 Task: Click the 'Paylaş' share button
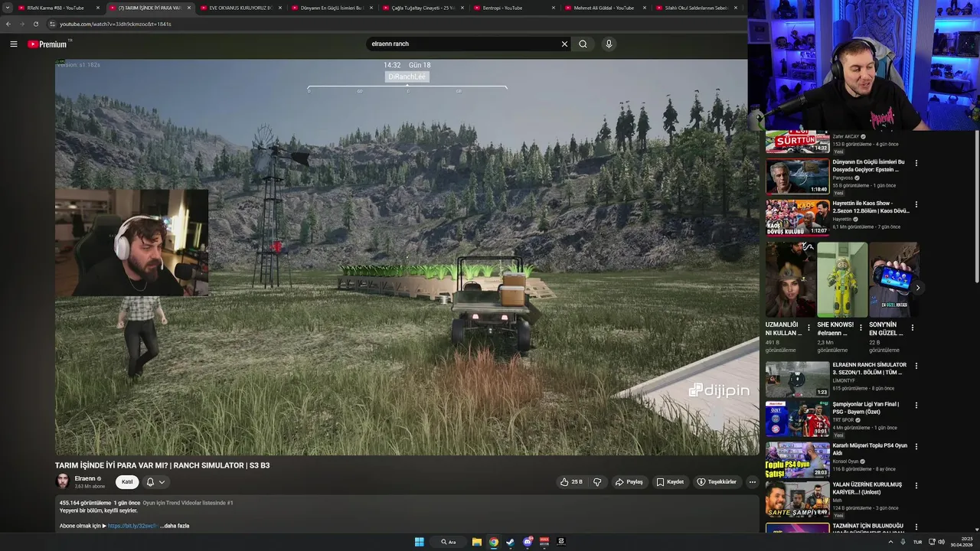[x=629, y=482]
